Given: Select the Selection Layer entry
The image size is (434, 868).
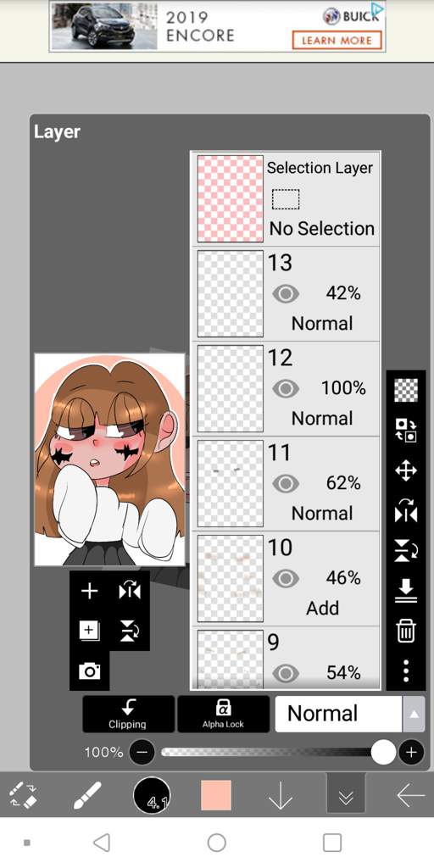Looking at the screenshot, I should point(286,198).
